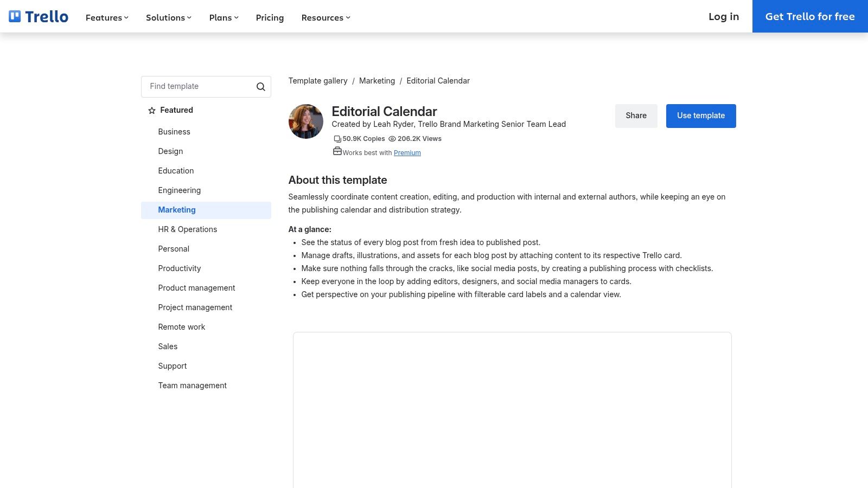Click the Log in link

tap(724, 16)
